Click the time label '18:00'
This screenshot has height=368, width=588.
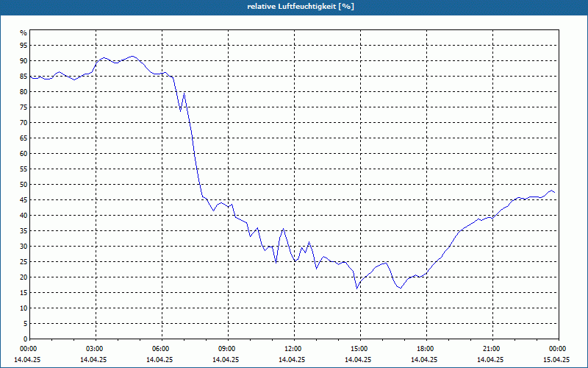[x=426, y=349]
